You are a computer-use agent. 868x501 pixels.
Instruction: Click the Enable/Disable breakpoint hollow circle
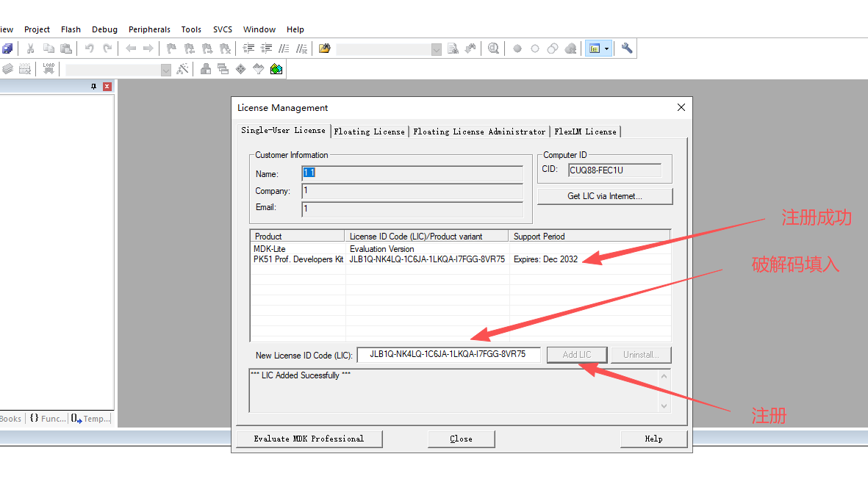tap(535, 48)
